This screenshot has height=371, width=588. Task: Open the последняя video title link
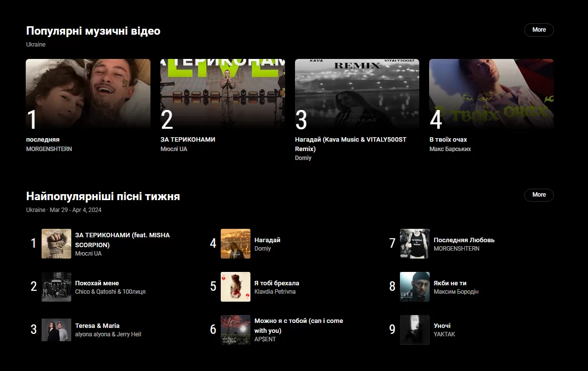pyautogui.click(x=43, y=140)
